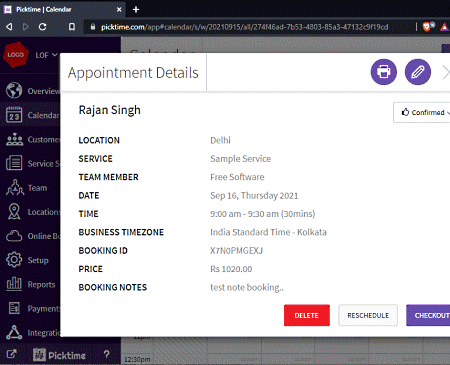Click date Sep 16, Thursday 2021
The height and width of the screenshot is (365, 450).
coord(254,195)
